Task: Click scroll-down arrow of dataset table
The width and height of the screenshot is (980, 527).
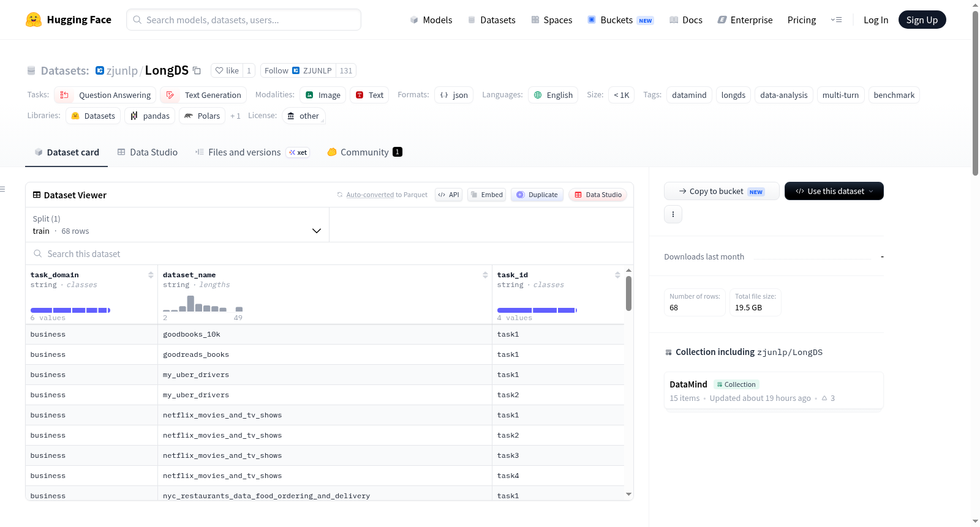Action: point(628,494)
